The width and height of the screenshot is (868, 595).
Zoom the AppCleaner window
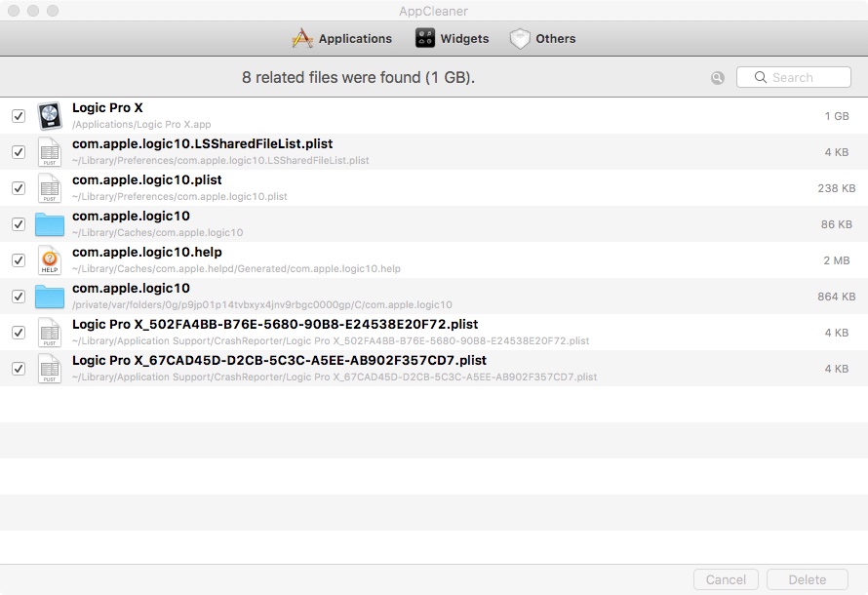click(53, 11)
